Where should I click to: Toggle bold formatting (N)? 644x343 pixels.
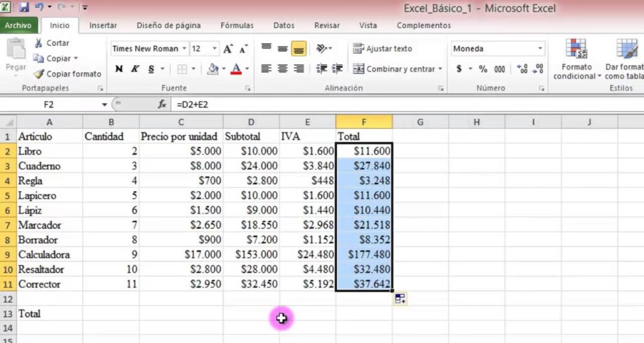(119, 69)
